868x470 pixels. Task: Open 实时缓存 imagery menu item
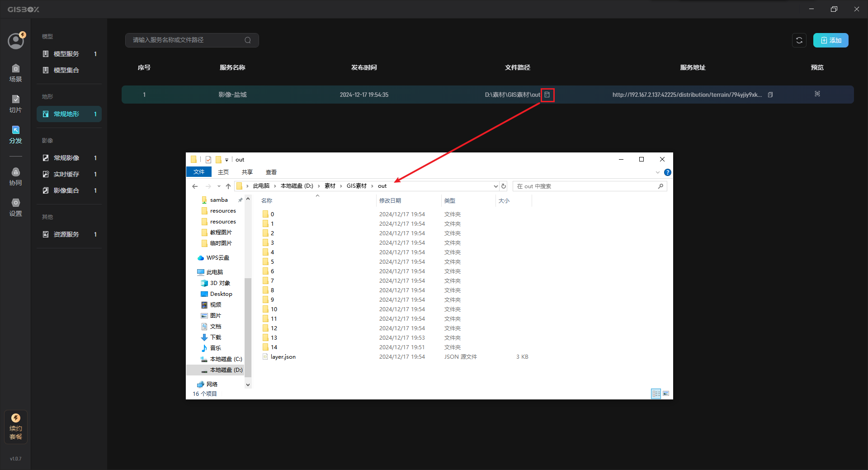(69, 174)
